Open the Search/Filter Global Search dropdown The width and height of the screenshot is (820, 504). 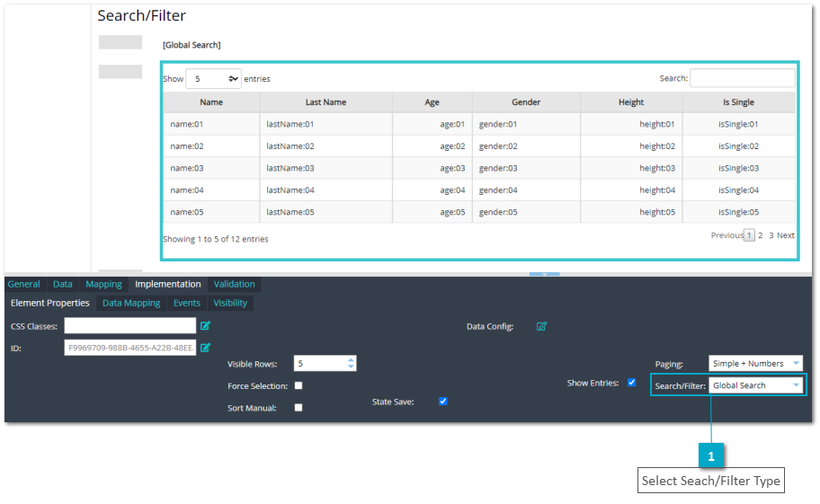(x=755, y=385)
